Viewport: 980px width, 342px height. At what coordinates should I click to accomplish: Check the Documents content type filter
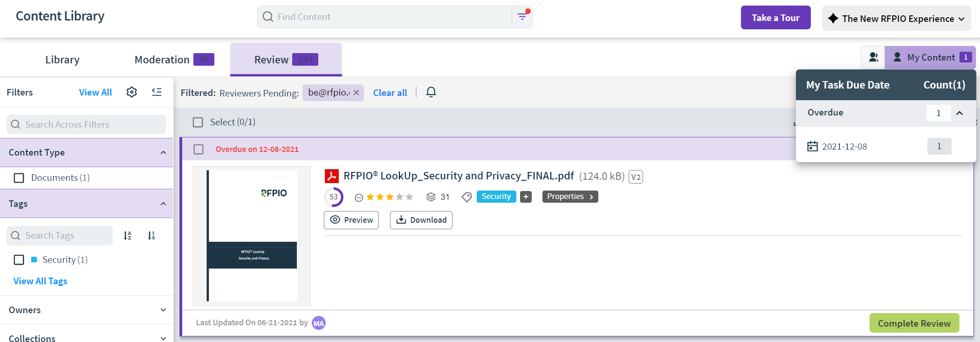[19, 178]
